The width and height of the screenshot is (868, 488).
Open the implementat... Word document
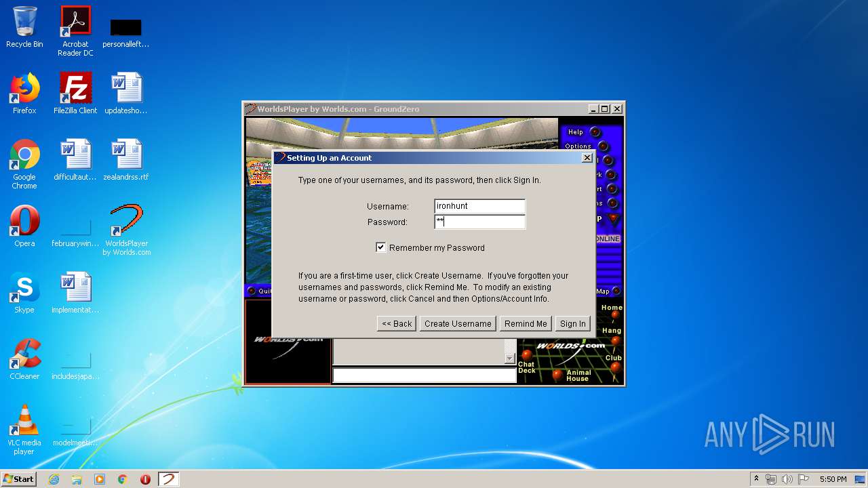(75, 293)
